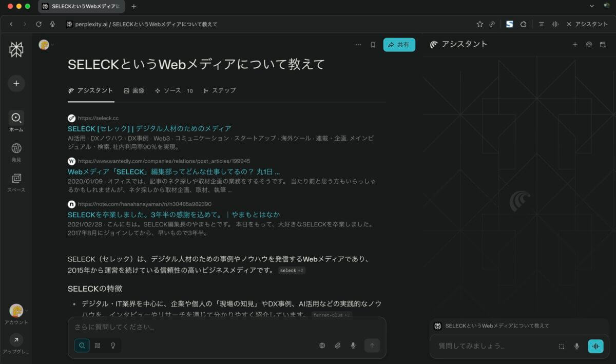Go back with the browser back arrow
This screenshot has height=364, width=616.
click(11, 24)
